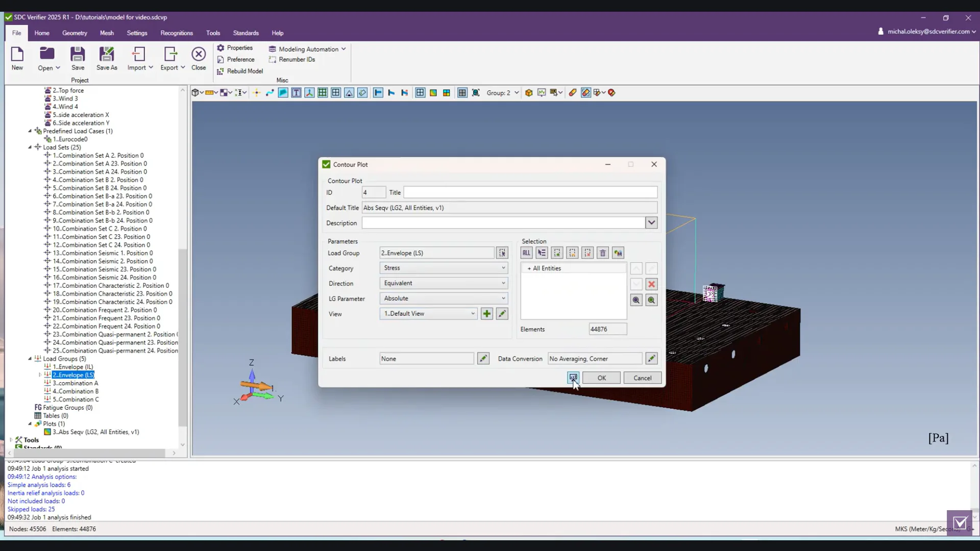The width and height of the screenshot is (980, 551).
Task: Open the Standards ribbon tab
Action: coord(246,33)
